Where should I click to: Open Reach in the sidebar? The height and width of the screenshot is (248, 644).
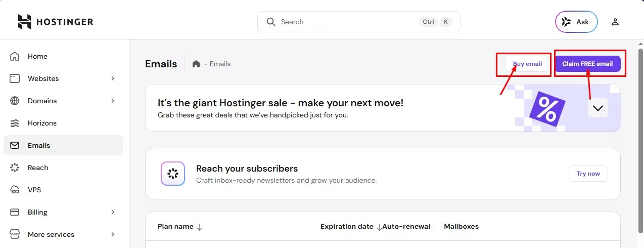tap(63, 168)
